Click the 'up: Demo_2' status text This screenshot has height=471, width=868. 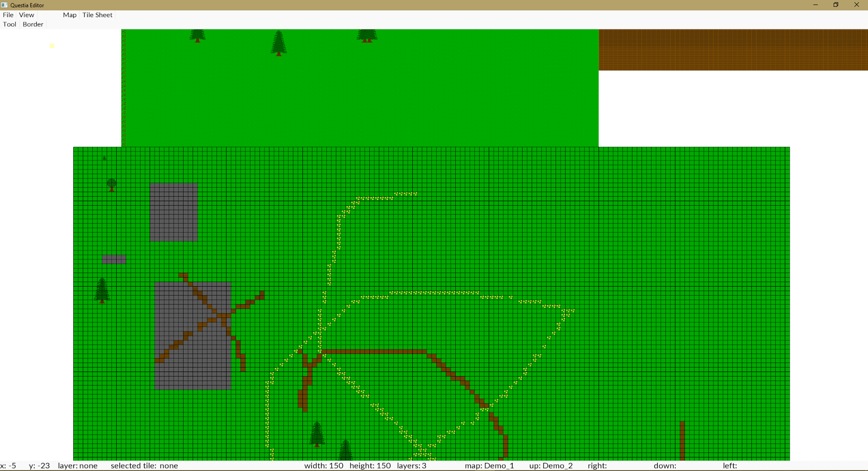pos(551,466)
